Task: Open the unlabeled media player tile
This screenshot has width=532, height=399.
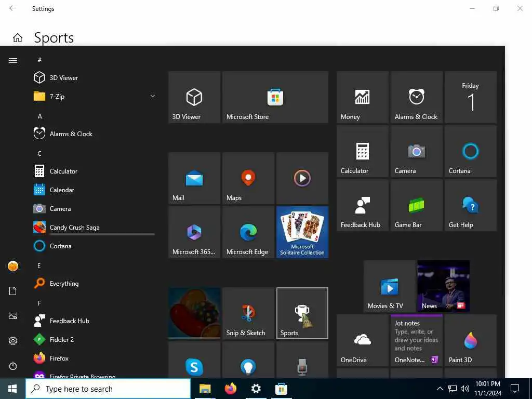Action: pyautogui.click(x=302, y=178)
